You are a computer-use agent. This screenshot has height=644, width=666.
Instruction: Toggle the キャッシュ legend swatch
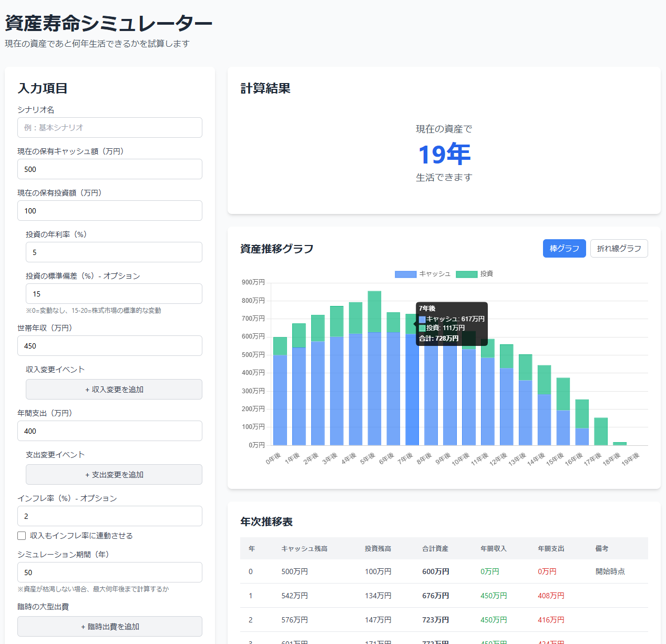[x=405, y=274]
